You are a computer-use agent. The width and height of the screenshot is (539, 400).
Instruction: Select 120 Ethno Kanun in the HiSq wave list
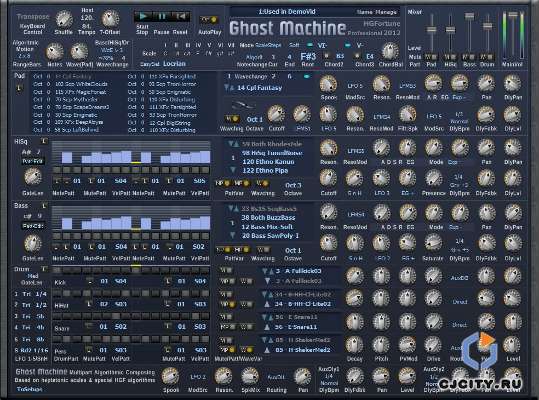coord(268,162)
